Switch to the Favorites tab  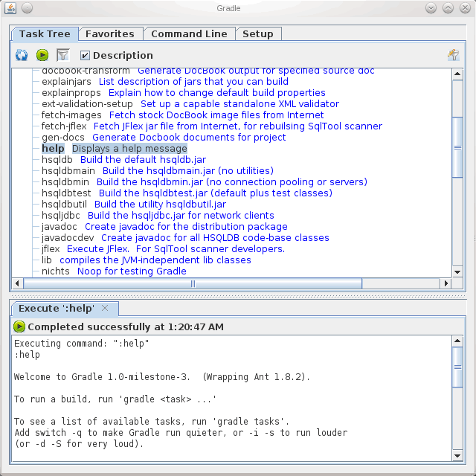click(x=109, y=33)
